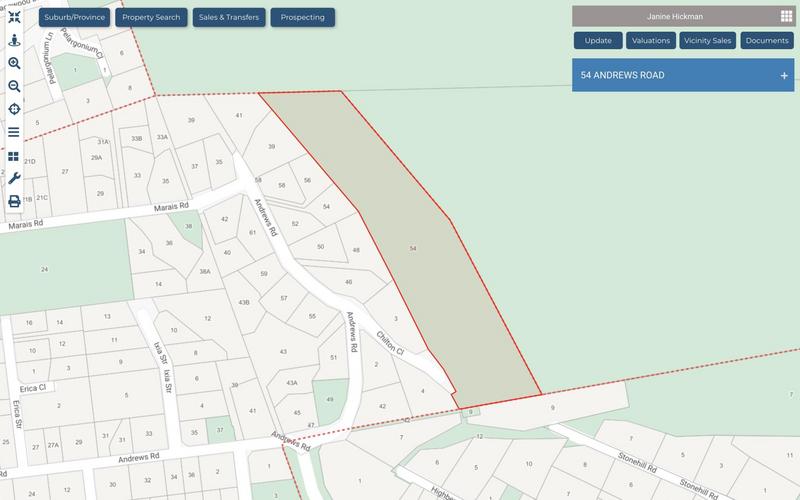800x500 pixels.
Task: Open the Suburb/Province menu
Action: (74, 18)
